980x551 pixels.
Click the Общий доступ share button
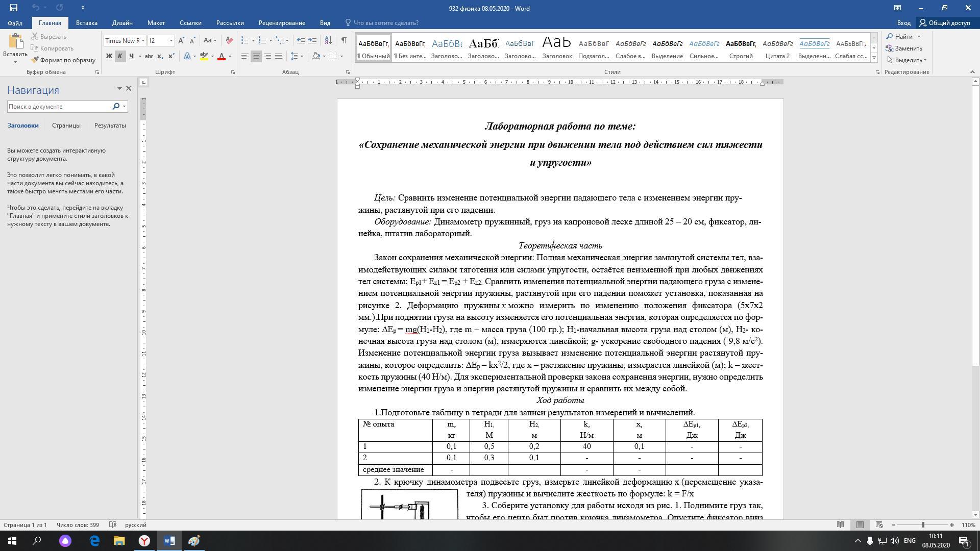[945, 23]
